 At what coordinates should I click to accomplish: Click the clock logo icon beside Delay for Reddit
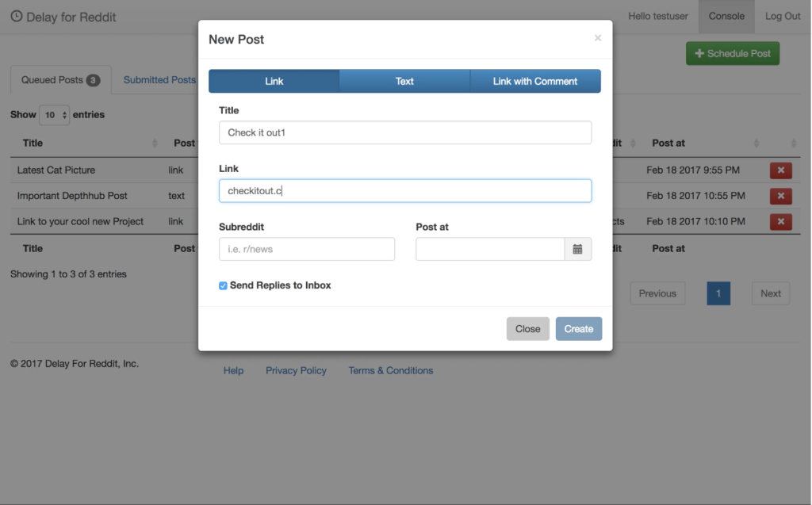pyautogui.click(x=17, y=17)
